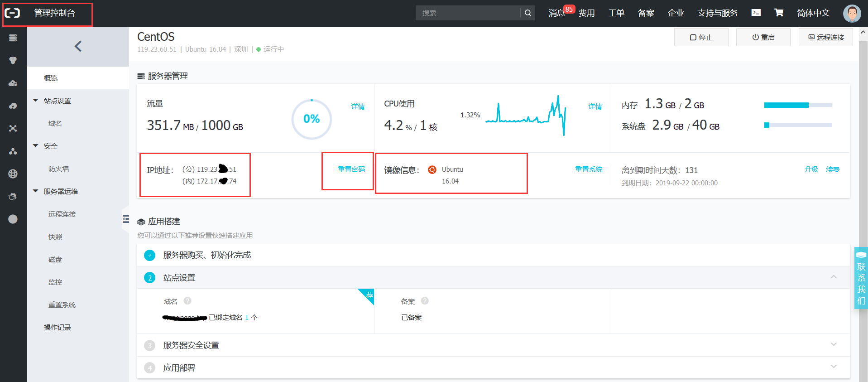Click the second icon in dark sidebar
Image resolution: width=868 pixels, height=382 pixels.
click(13, 60)
